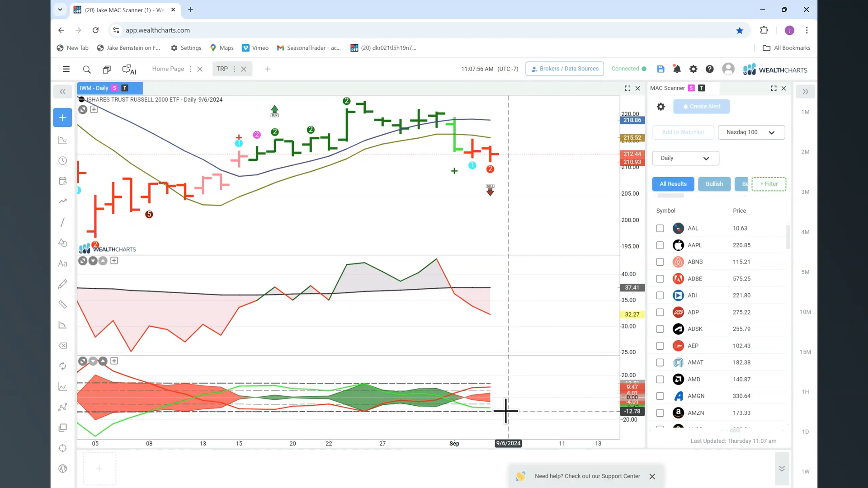Switch to the Home Page tab
The image size is (868, 488).
click(168, 69)
